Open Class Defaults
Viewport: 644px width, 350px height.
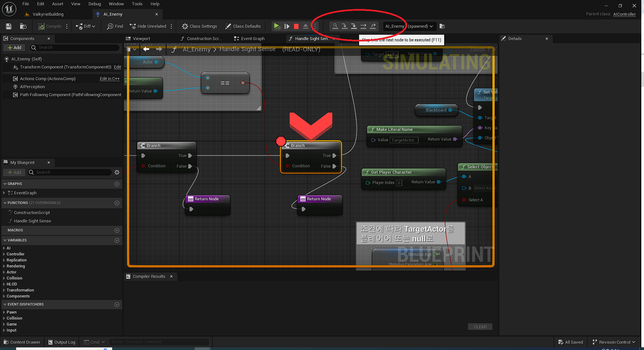coord(243,26)
